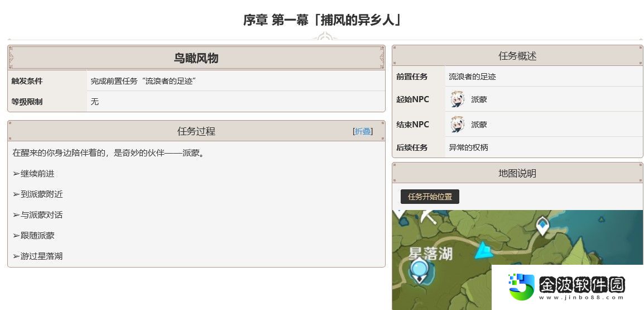Select the Statue of Seven marker below 星落湖
This screenshot has height=310, width=644.
(419, 270)
